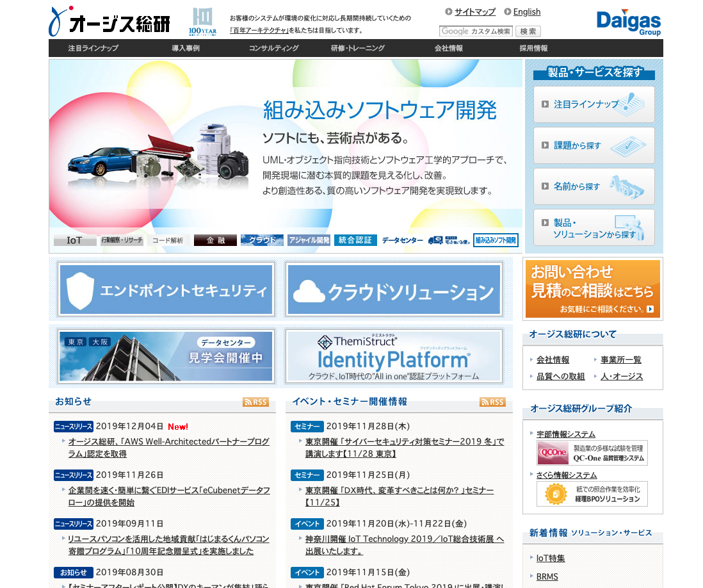Switch to the English site link

[x=526, y=12]
